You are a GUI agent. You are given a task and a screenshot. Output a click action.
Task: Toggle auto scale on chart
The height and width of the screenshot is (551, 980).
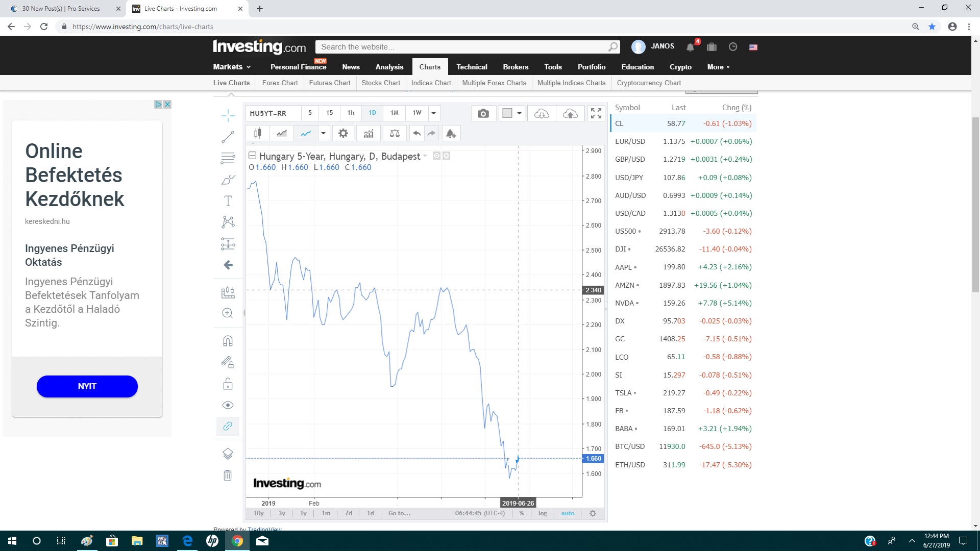coord(568,513)
